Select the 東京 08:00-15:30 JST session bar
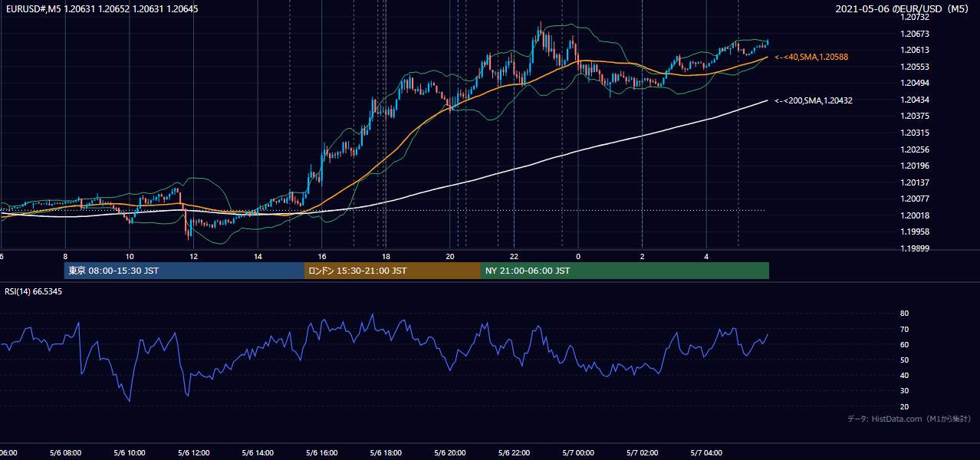980x460 pixels. (x=184, y=271)
